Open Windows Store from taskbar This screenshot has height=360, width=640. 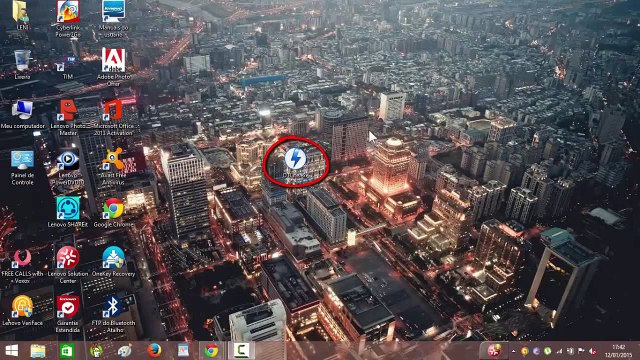tap(67, 351)
